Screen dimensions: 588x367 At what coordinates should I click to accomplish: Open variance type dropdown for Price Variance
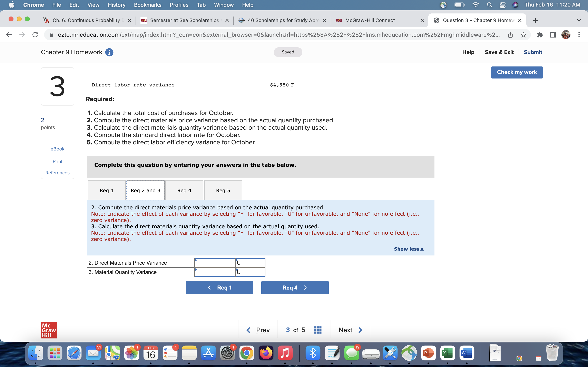point(250,263)
